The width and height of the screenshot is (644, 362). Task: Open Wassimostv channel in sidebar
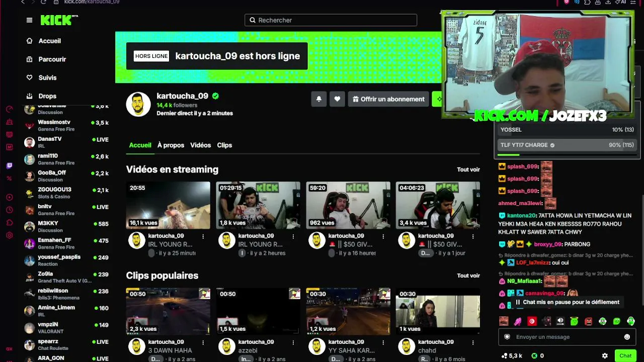pyautogui.click(x=66, y=125)
